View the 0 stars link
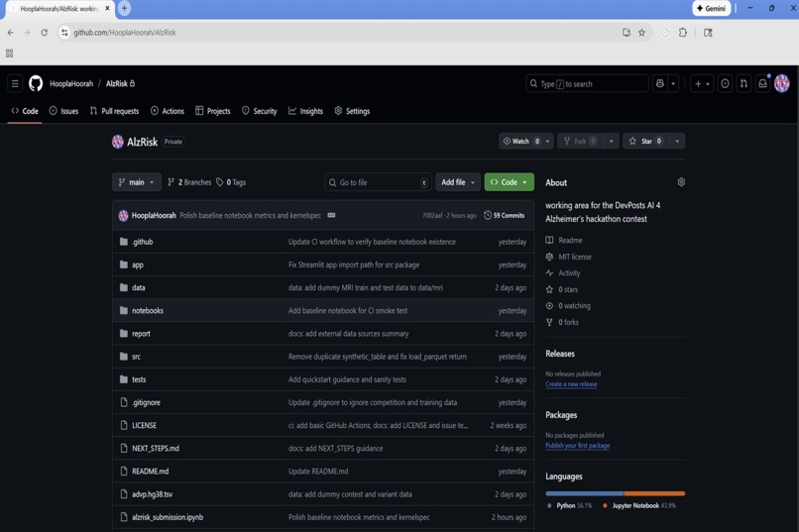 point(562,289)
